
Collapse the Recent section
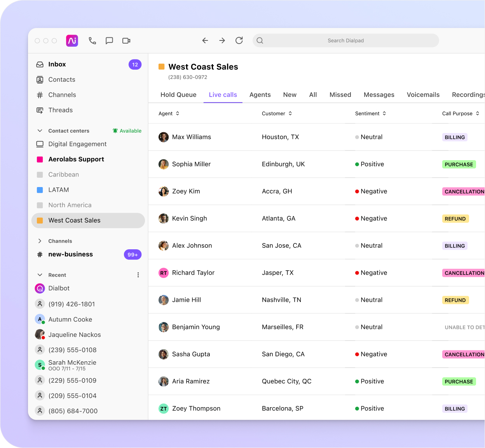39,275
